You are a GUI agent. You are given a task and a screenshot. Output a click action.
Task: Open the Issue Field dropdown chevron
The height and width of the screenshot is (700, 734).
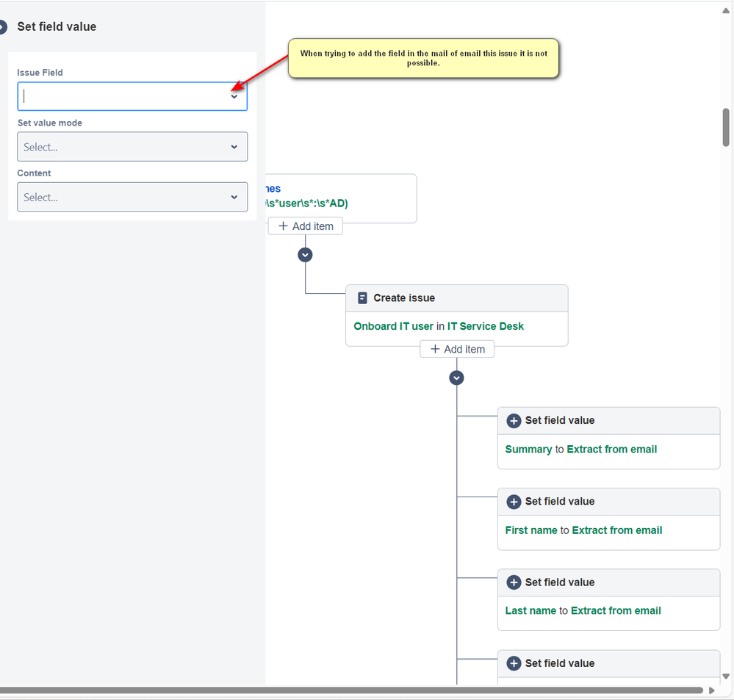234,97
